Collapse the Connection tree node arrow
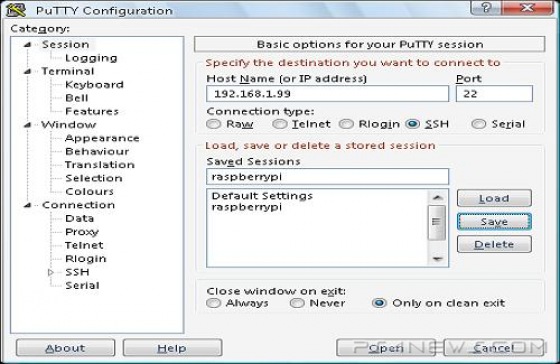 [x=28, y=205]
